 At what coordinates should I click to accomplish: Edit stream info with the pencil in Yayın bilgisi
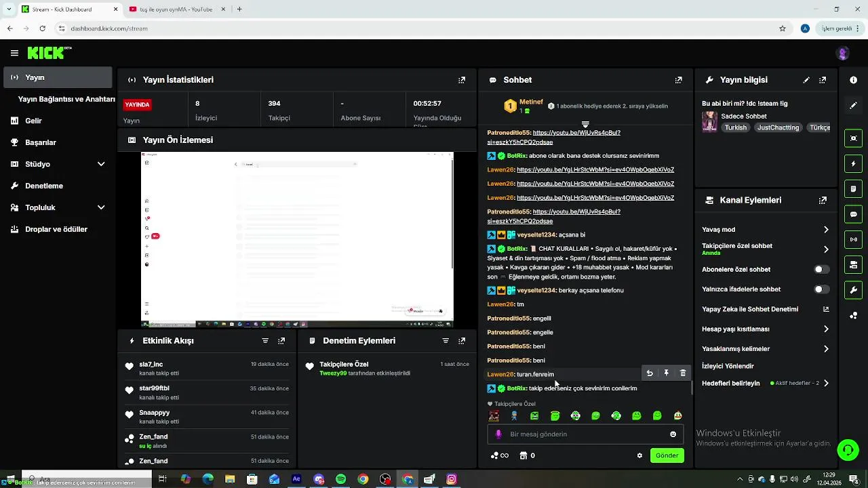[806, 80]
